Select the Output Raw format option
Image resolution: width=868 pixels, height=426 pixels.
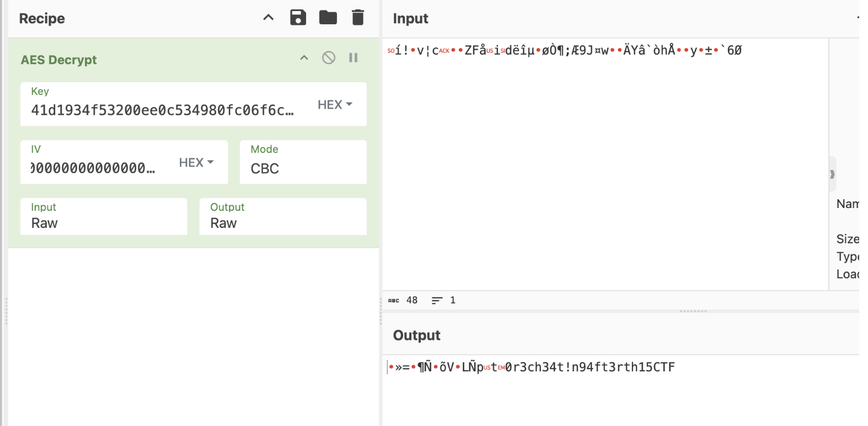[282, 222]
